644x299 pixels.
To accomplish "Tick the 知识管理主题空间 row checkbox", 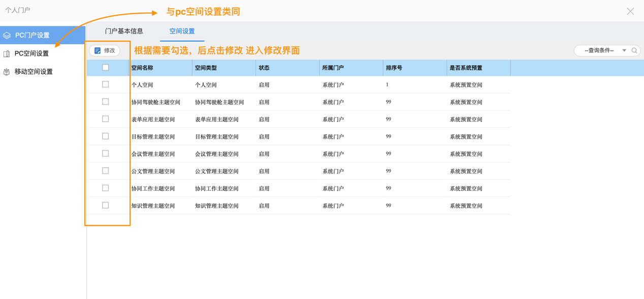I will pyautogui.click(x=106, y=205).
